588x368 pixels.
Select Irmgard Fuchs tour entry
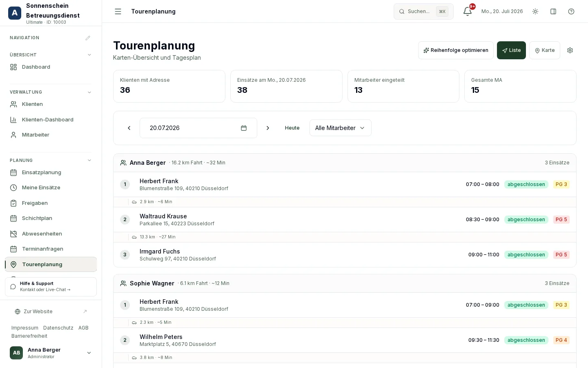(345, 255)
